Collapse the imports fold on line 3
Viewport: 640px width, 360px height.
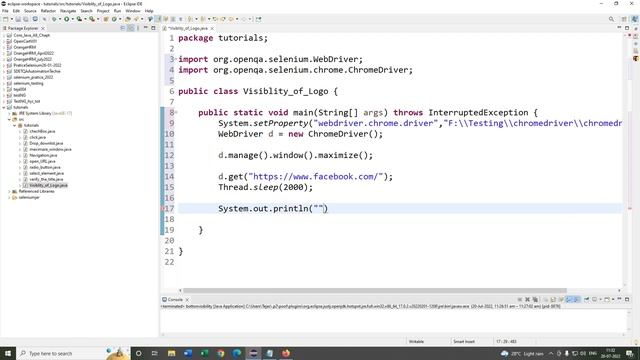coord(176,59)
